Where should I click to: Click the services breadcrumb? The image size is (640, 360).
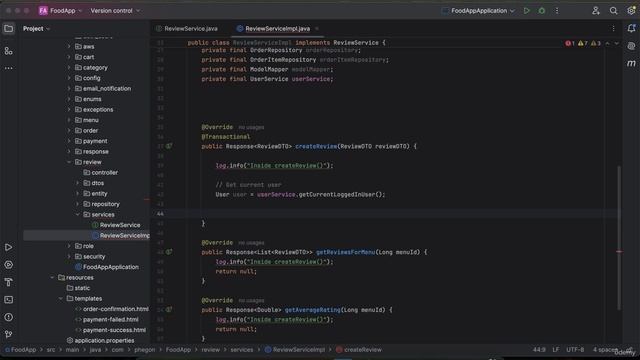(242, 350)
